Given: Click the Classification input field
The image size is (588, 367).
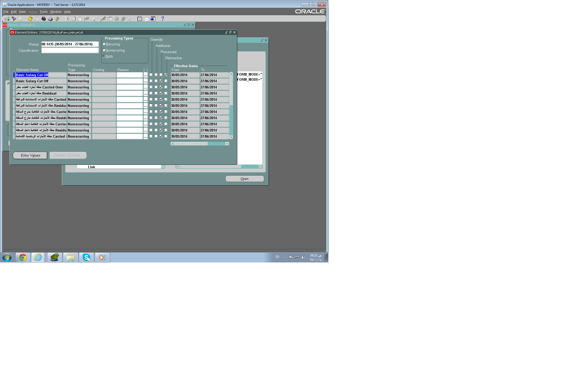Looking at the screenshot, I should [70, 50].
